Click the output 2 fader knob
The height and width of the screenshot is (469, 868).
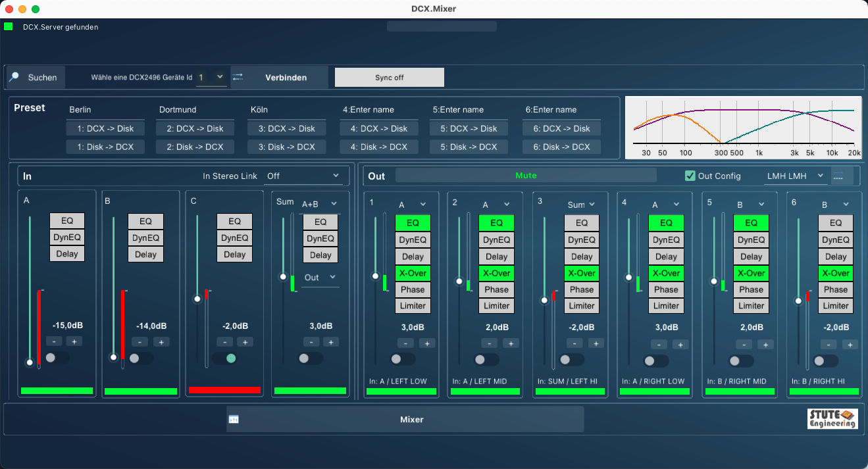tap(459, 282)
